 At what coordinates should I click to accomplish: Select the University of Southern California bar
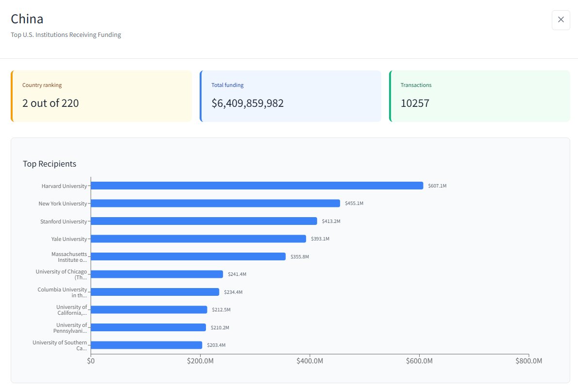pyautogui.click(x=146, y=345)
